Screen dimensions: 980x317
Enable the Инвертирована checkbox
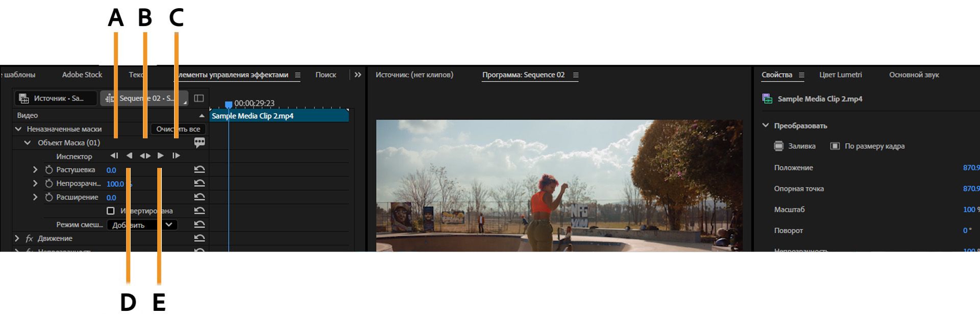tap(110, 211)
